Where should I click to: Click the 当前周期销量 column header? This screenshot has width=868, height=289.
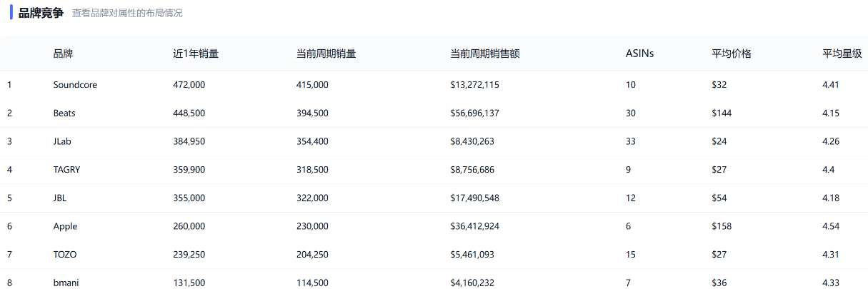326,54
